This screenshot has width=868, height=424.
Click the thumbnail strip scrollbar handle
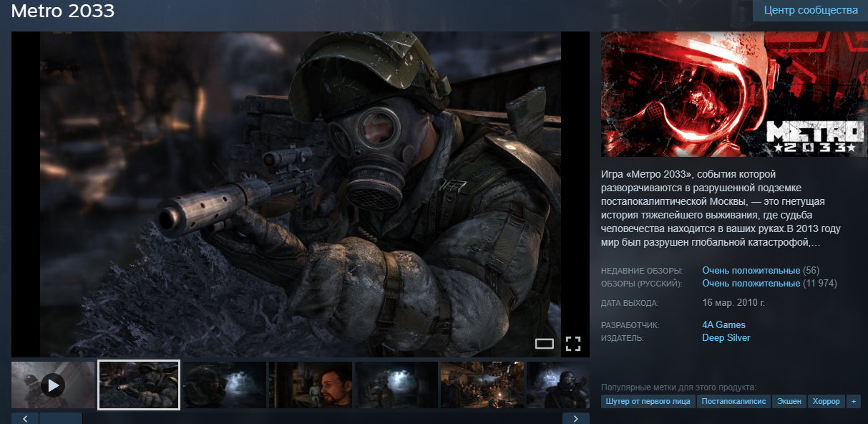[62, 418]
